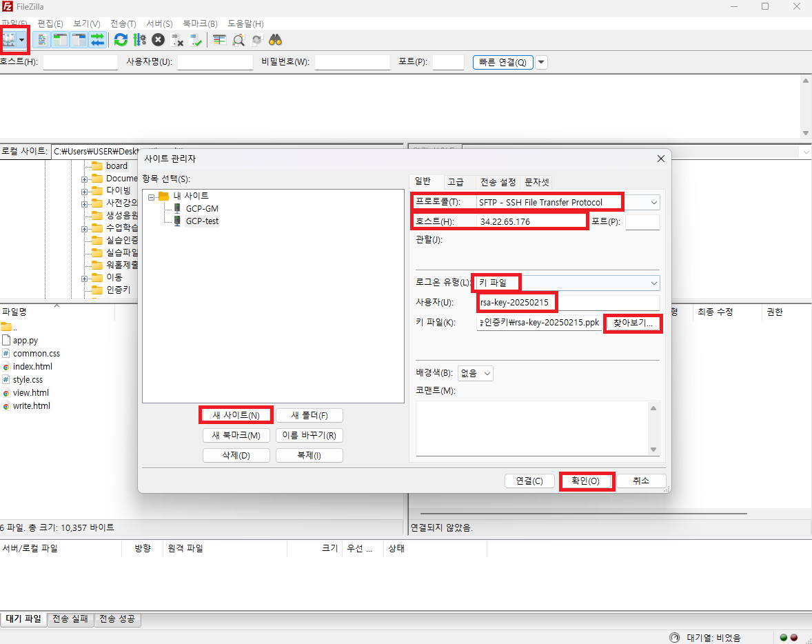Toggle the directory comparison icon
This screenshot has height=644, width=812.
coord(238,40)
